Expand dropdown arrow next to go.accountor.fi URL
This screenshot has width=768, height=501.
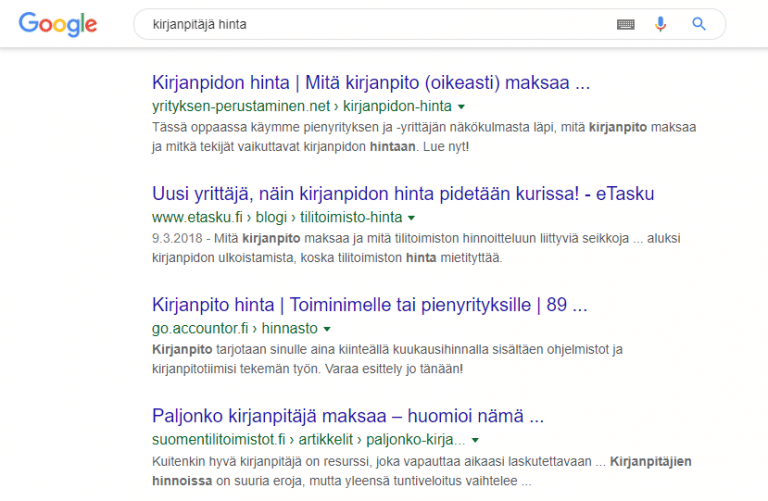tap(327, 329)
